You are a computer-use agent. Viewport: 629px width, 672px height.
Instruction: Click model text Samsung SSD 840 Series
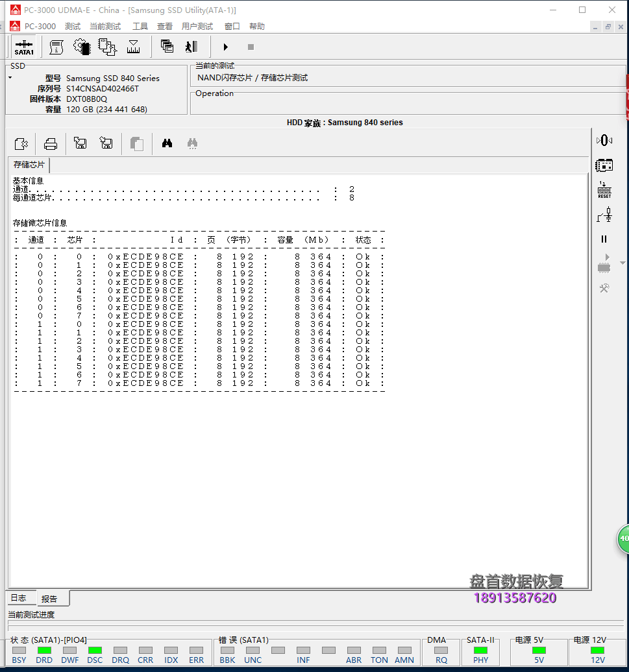click(x=113, y=78)
